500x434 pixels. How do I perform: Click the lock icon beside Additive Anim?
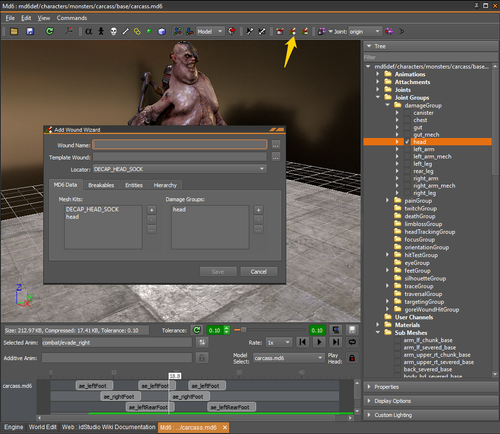pos(202,358)
